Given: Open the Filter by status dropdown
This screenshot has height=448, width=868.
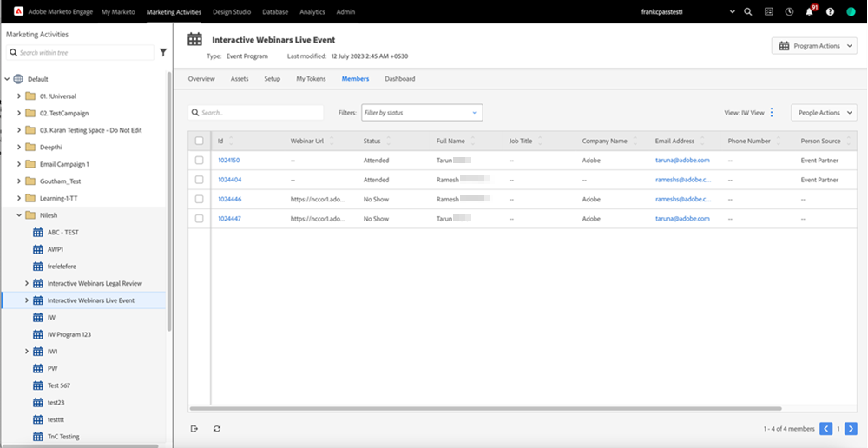Looking at the screenshot, I should (422, 112).
